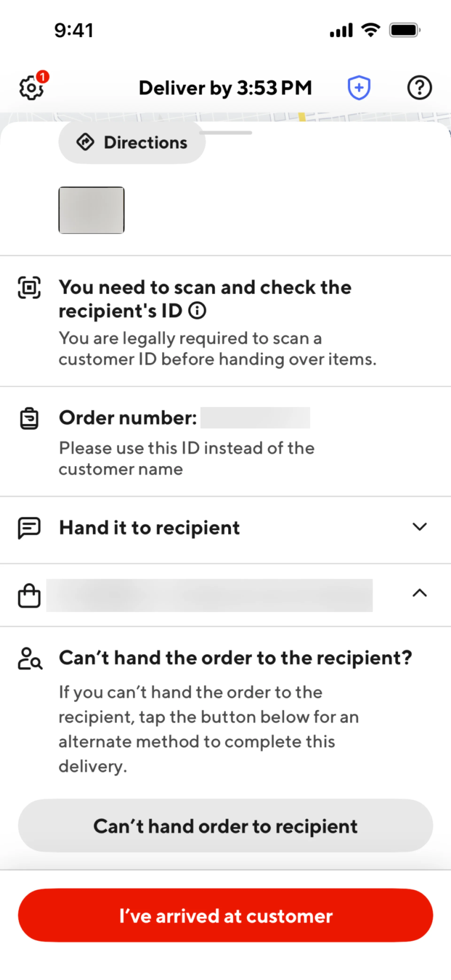Expand Hand it to recipient chevron
451x980 pixels.
click(x=420, y=527)
